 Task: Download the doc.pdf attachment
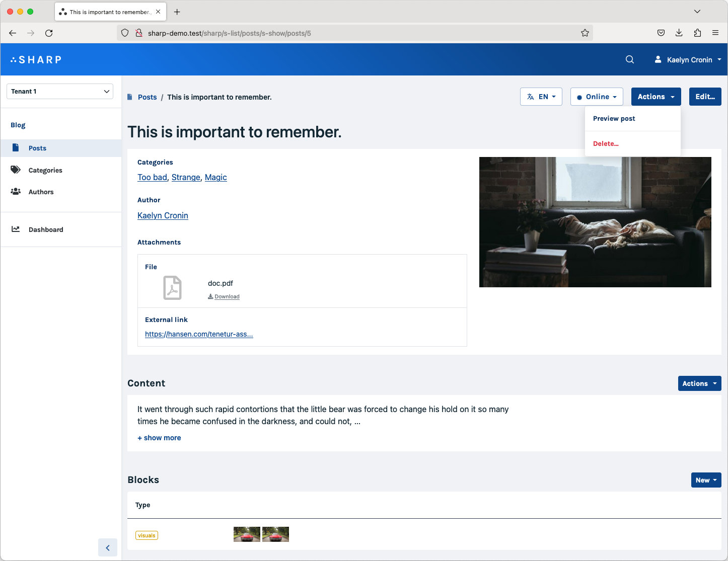[224, 297]
